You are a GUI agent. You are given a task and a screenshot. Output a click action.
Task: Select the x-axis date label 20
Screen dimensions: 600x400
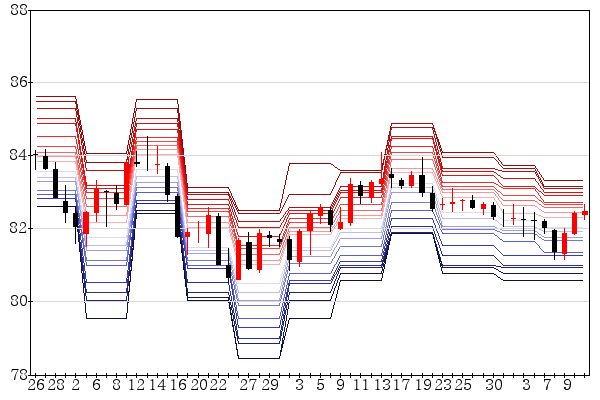tap(199, 384)
